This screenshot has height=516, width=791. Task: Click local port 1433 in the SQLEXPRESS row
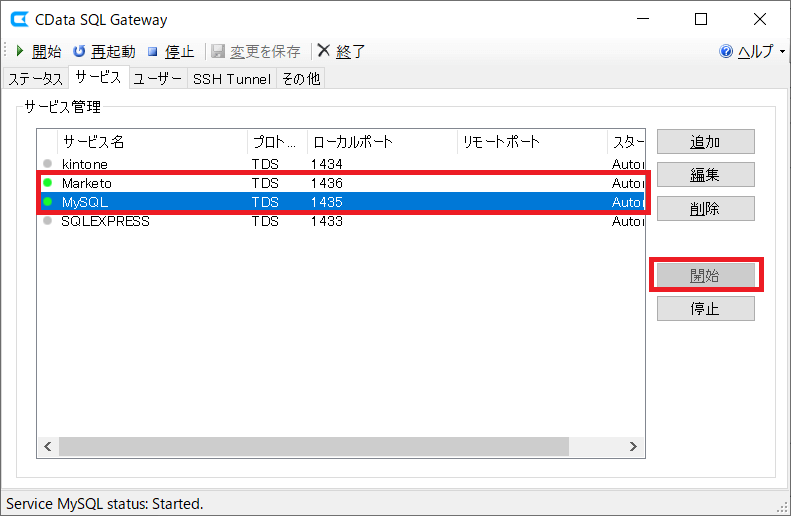pos(327,221)
